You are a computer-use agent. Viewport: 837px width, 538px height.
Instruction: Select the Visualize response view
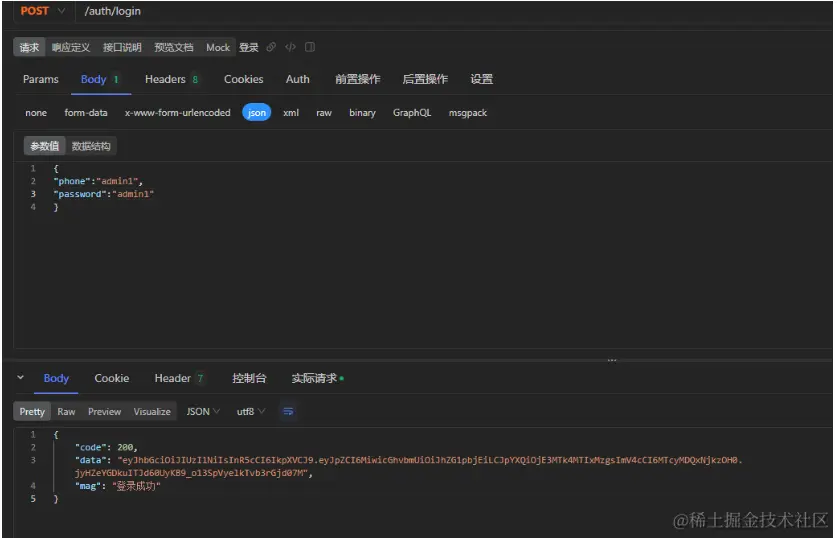(152, 412)
